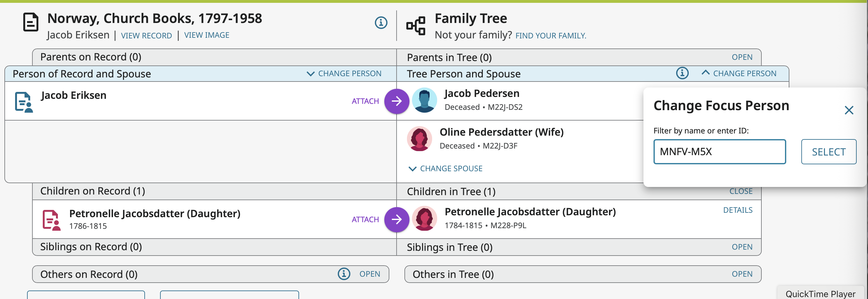The height and width of the screenshot is (299, 868).
Task: Open the View Image link
Action: pyautogui.click(x=207, y=35)
